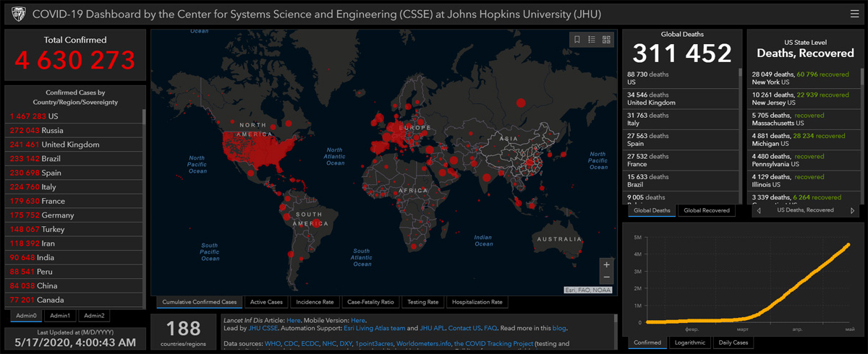Switch to Active Cases map tab
868x354 pixels.
click(x=267, y=302)
